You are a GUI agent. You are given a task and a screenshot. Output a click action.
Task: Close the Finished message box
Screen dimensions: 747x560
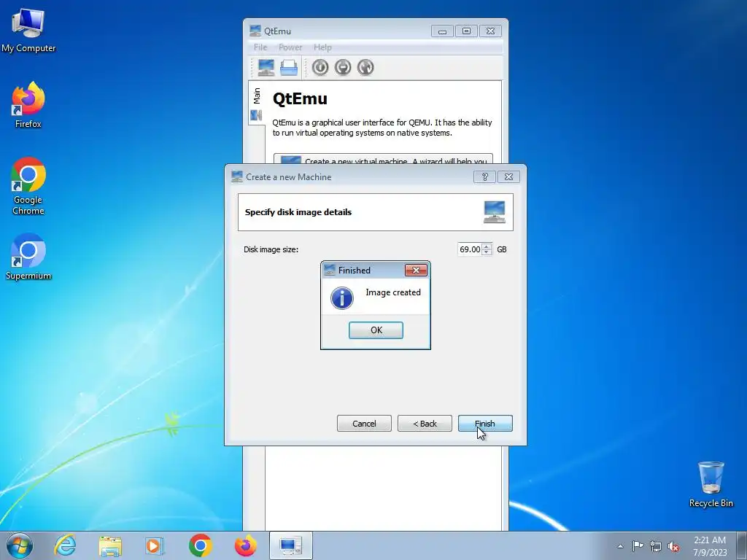click(416, 270)
